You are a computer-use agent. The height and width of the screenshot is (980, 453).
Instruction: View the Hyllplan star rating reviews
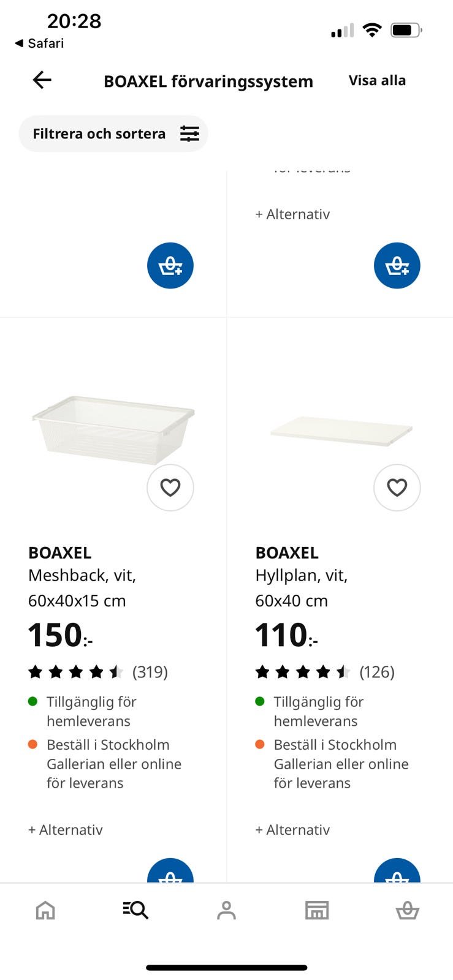pyautogui.click(x=324, y=672)
